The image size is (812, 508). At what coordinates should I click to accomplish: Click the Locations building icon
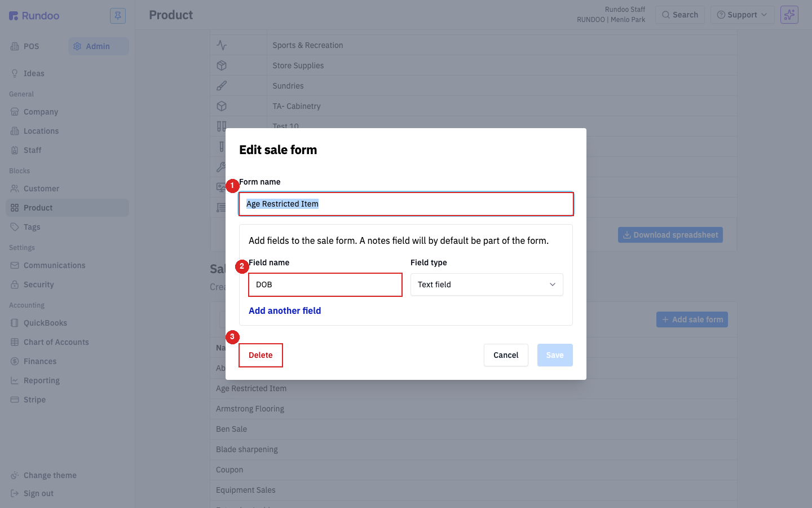15,131
